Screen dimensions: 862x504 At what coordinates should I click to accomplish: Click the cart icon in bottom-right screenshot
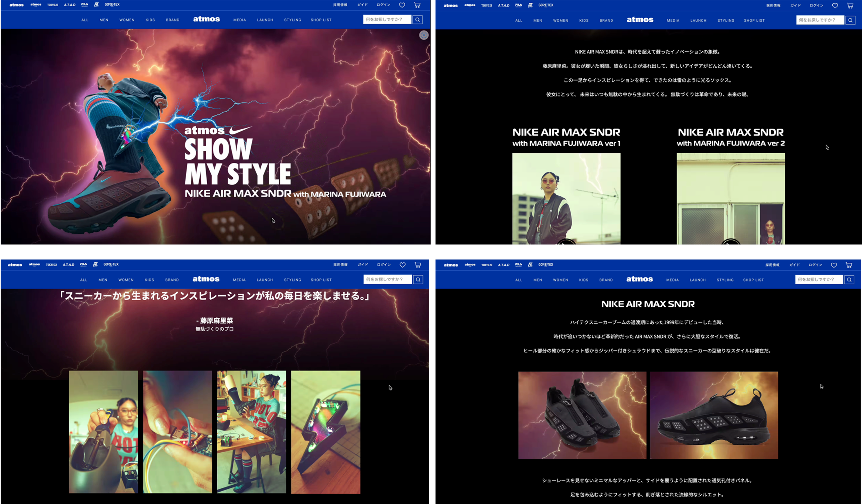[849, 265]
